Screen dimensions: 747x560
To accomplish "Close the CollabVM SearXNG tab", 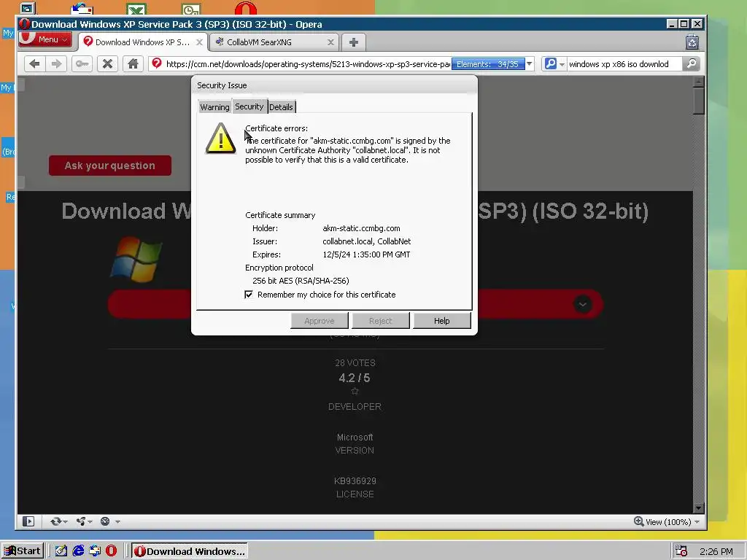I will [x=330, y=42].
